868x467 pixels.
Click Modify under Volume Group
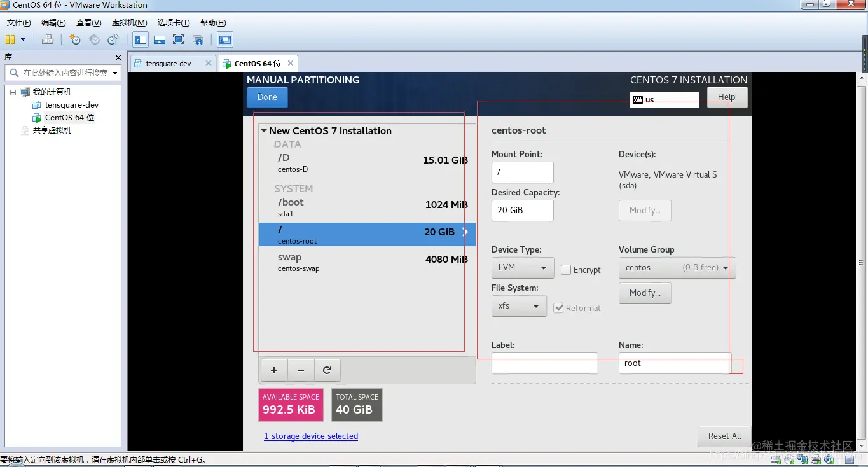645,293
